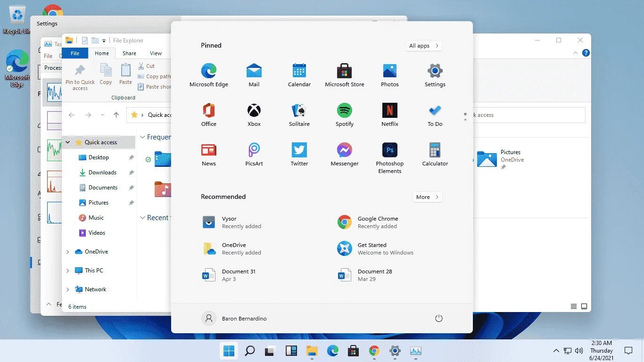Viewport: 644px width, 362px height.
Task: Click the Copy button in File Explorer ribbon
Action: click(106, 74)
